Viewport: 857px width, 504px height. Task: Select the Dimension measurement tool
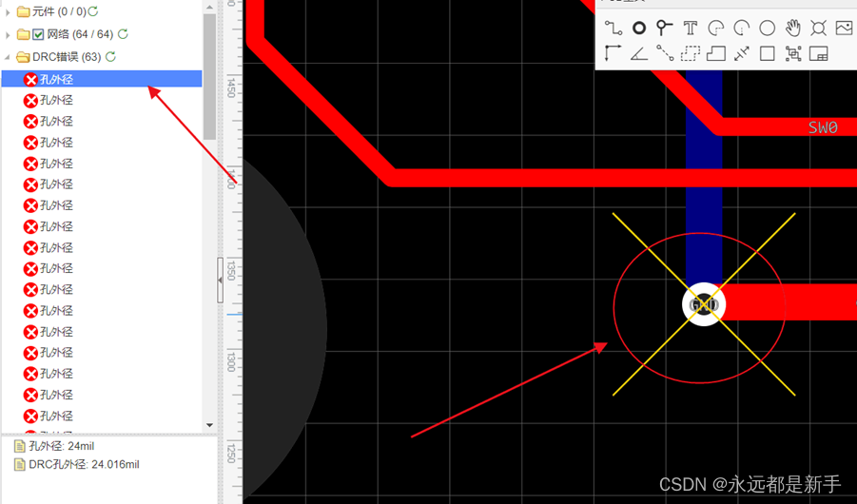[x=742, y=53]
